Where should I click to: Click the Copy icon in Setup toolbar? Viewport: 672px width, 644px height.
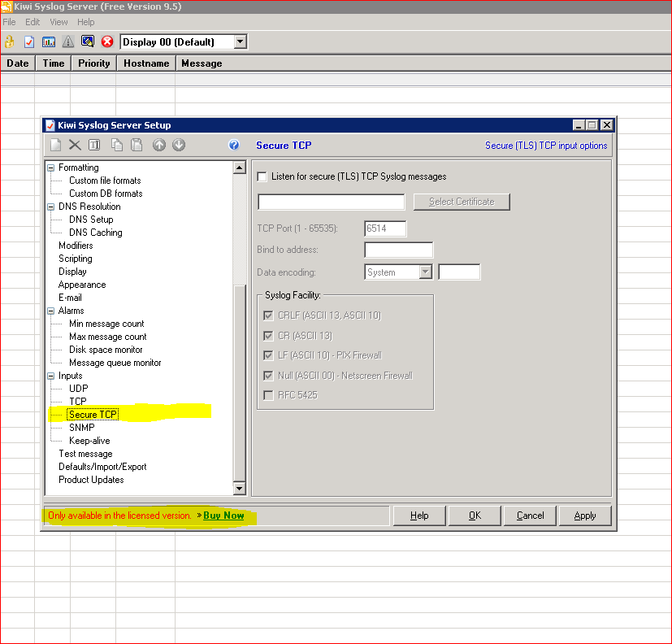(x=117, y=145)
